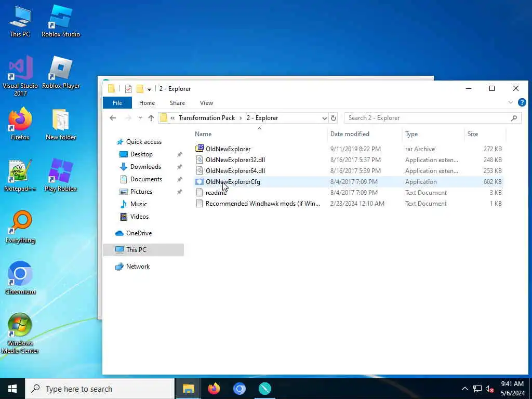Click File Explorer taskbar icon

(188, 389)
